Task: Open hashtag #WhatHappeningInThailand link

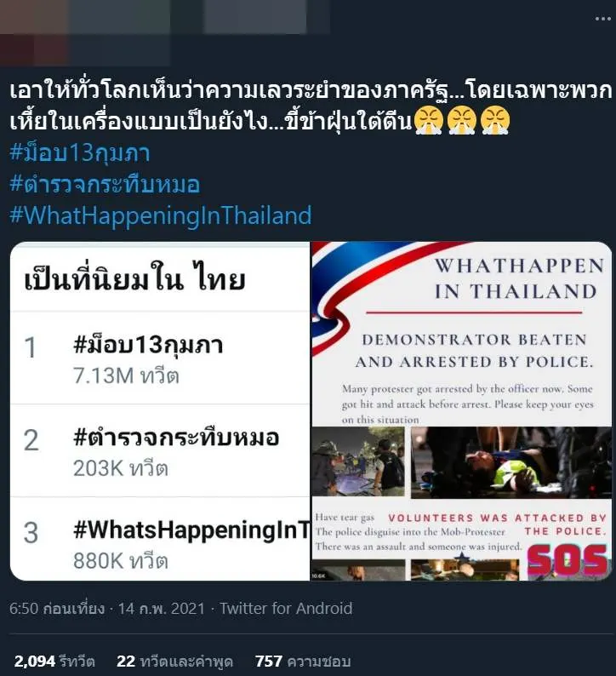Action: [160, 215]
